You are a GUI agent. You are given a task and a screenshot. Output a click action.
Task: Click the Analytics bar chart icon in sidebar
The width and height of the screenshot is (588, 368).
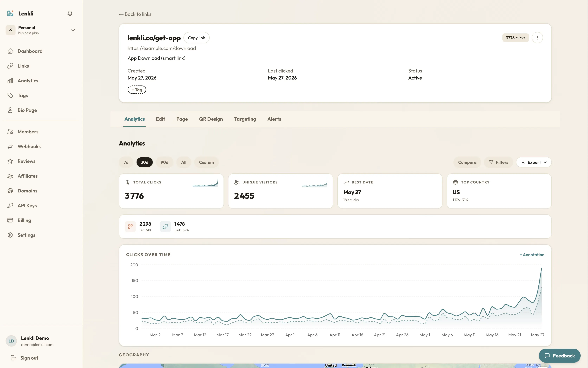pyautogui.click(x=10, y=81)
